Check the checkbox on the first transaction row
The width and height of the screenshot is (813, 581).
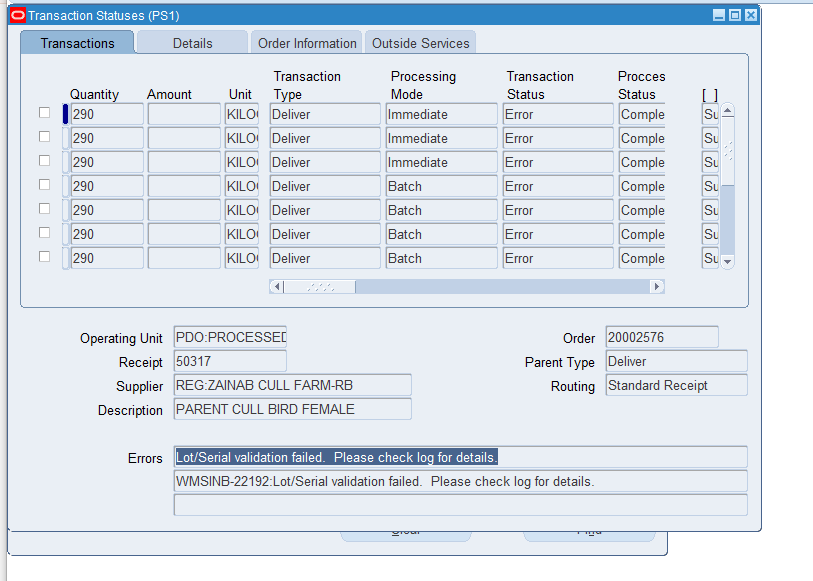click(x=44, y=113)
